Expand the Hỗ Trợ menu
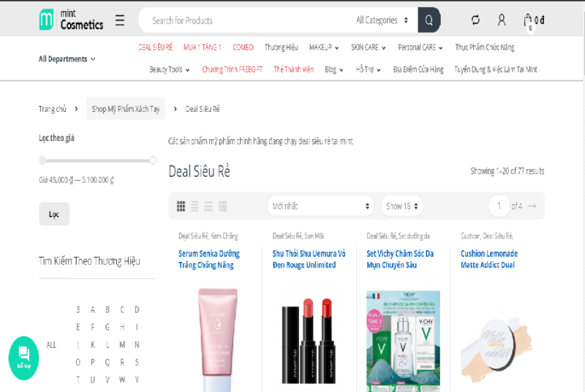 pyautogui.click(x=369, y=69)
